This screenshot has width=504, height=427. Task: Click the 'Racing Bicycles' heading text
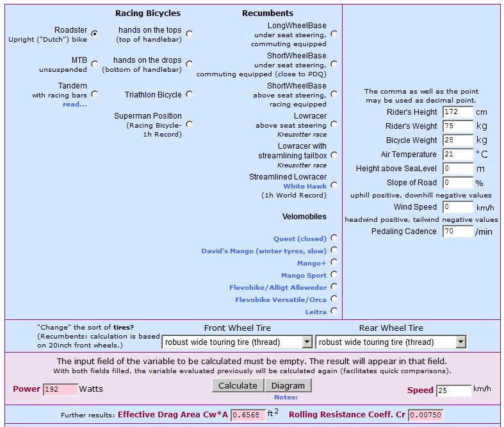tap(148, 13)
